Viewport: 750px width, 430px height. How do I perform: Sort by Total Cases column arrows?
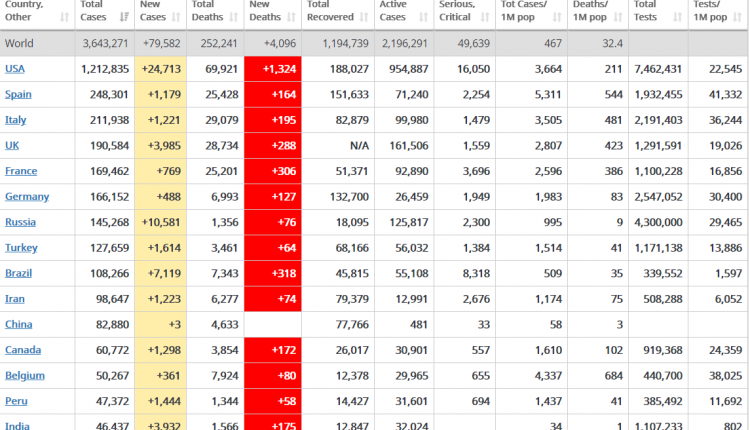pyautogui.click(x=124, y=17)
